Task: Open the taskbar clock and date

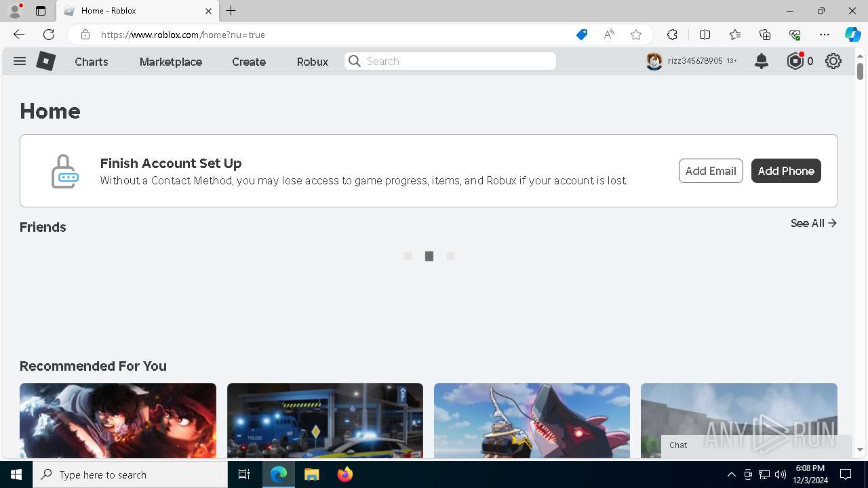Action: coord(810,474)
